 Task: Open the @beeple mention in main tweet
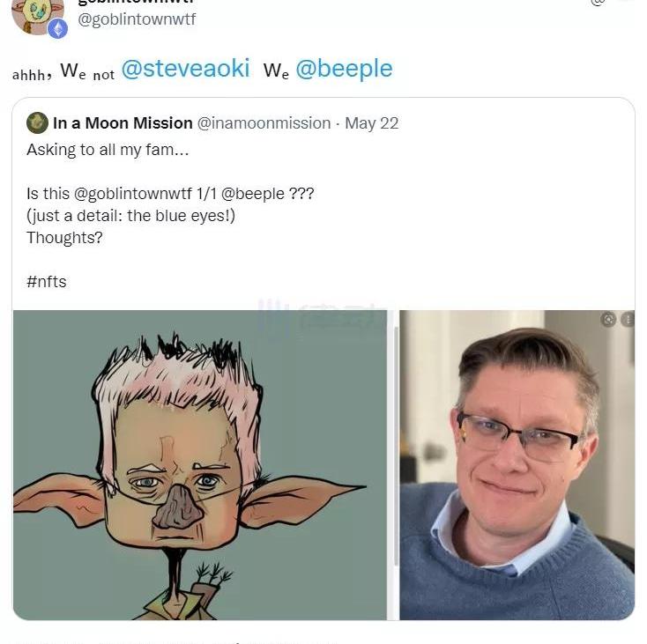tap(344, 69)
